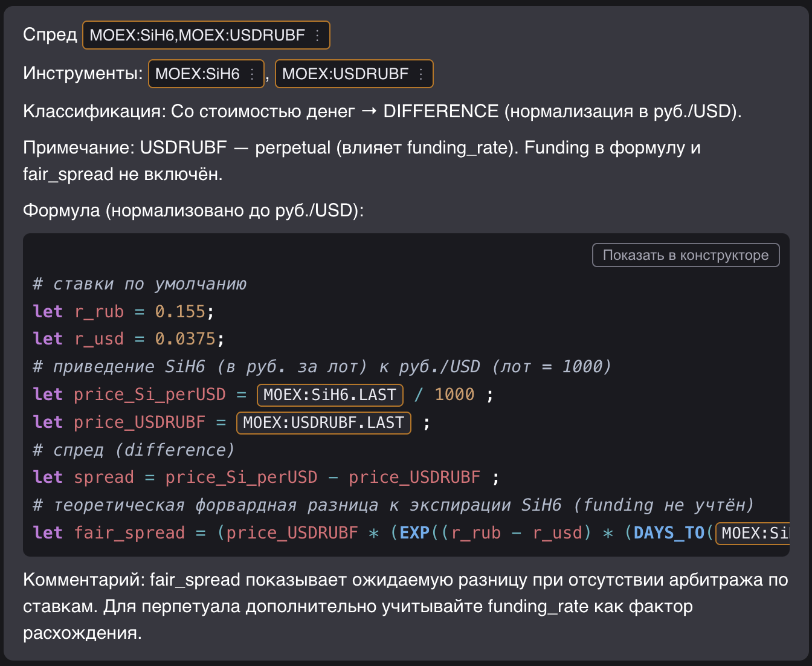
Task: Click 'let spread' definition line
Action: pyautogui.click(x=266, y=477)
